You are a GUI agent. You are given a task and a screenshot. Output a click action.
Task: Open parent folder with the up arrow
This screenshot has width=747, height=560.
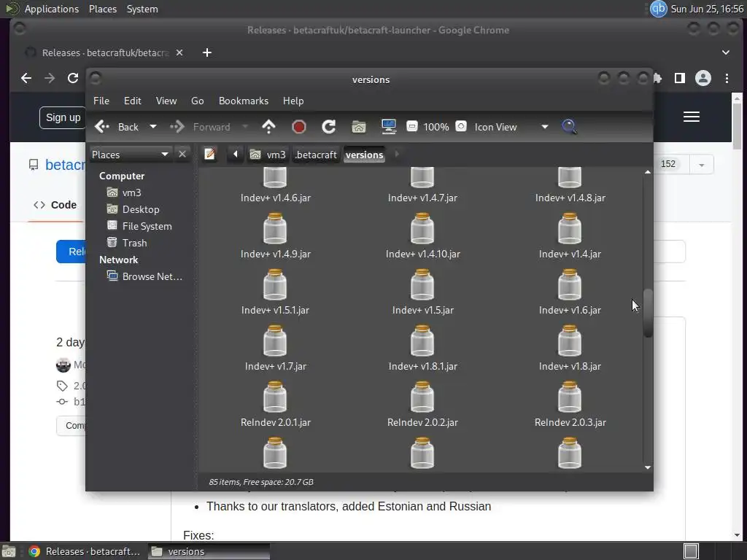tap(268, 127)
